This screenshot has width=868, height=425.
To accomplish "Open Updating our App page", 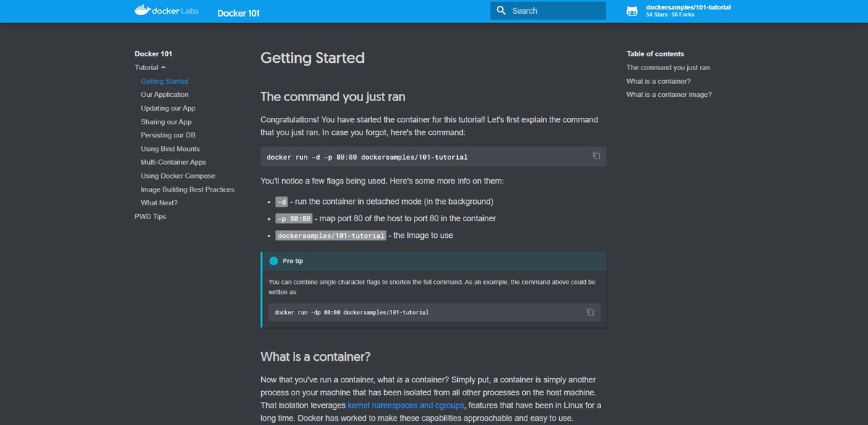I will pyautogui.click(x=168, y=108).
